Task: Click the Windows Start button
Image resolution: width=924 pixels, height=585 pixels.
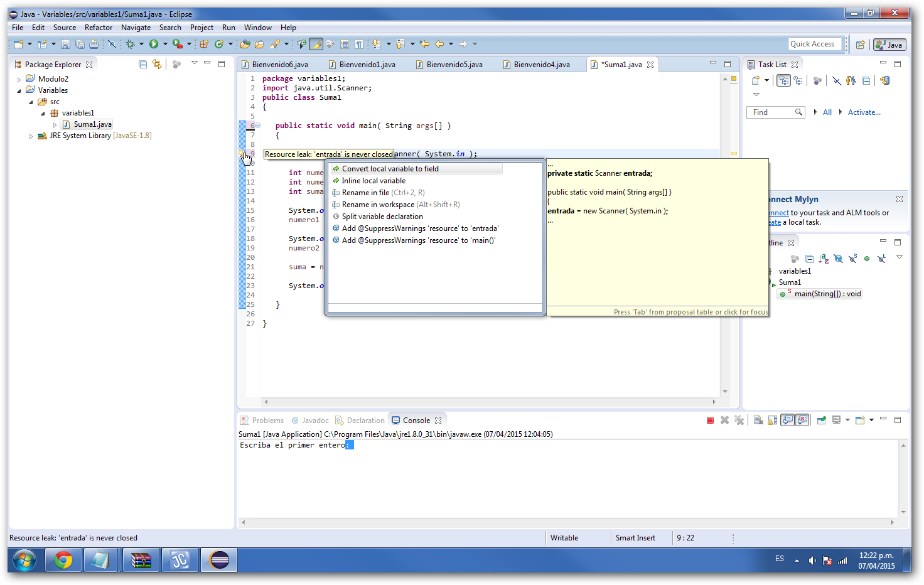Action: (x=24, y=560)
